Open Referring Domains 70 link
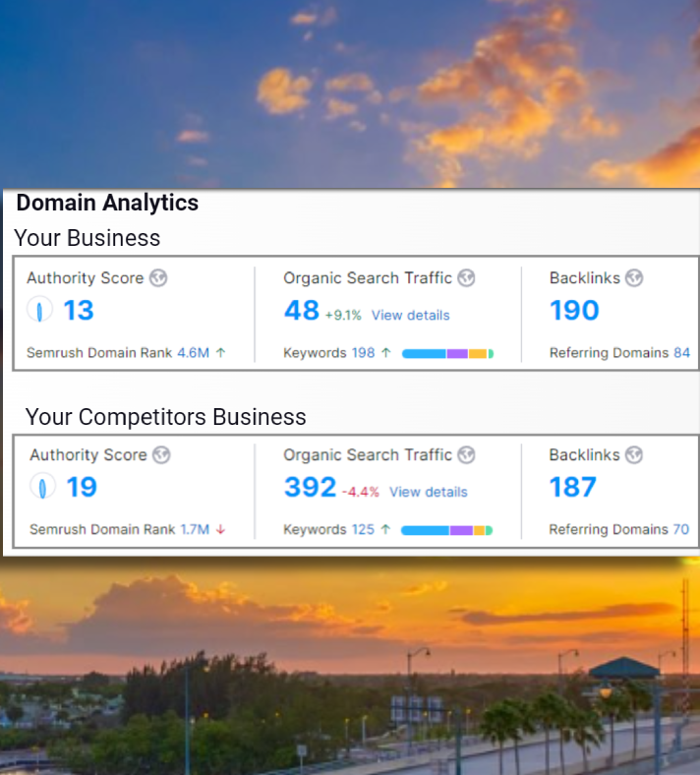 click(x=680, y=529)
